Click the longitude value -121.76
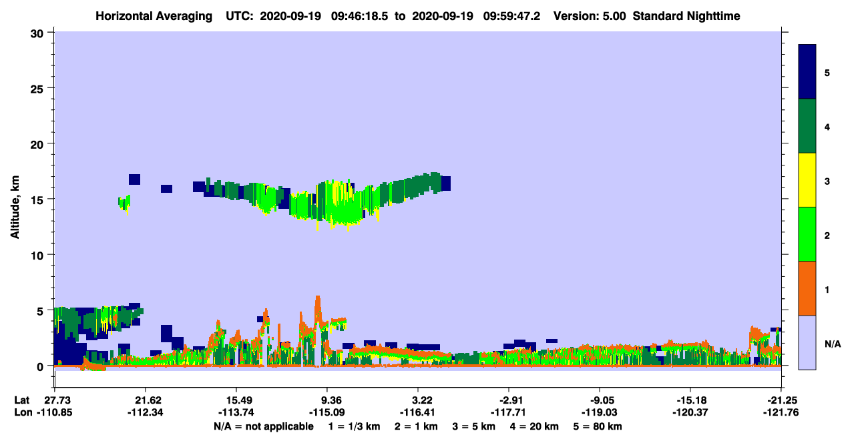The width and height of the screenshot is (868, 445). pos(780,412)
